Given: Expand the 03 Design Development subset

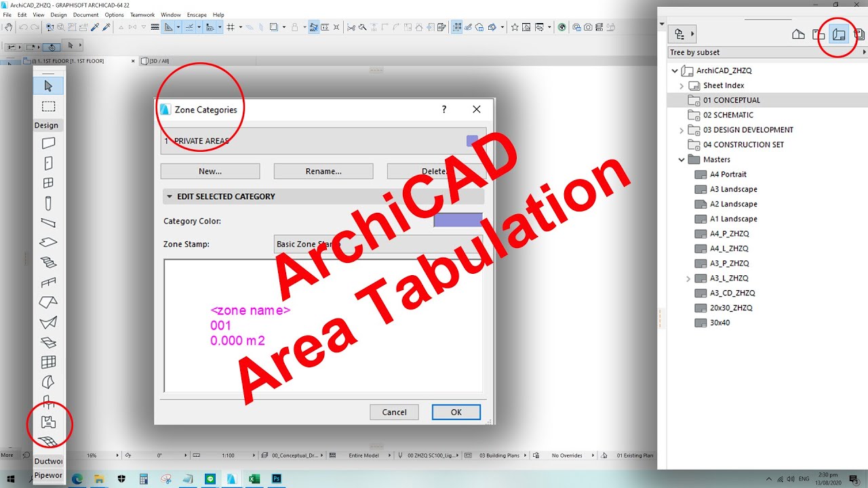Looking at the screenshot, I should (682, 130).
